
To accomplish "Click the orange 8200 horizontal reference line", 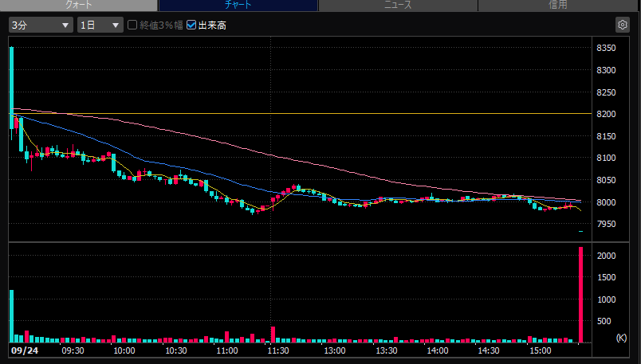I will 301,114.
